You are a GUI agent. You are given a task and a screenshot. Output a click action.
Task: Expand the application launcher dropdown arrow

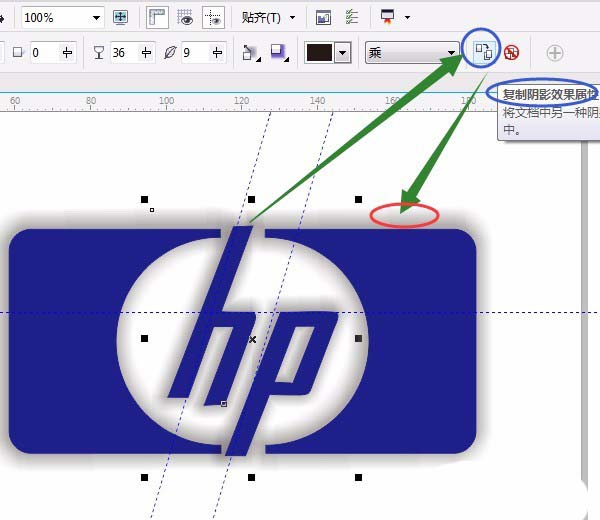408,17
